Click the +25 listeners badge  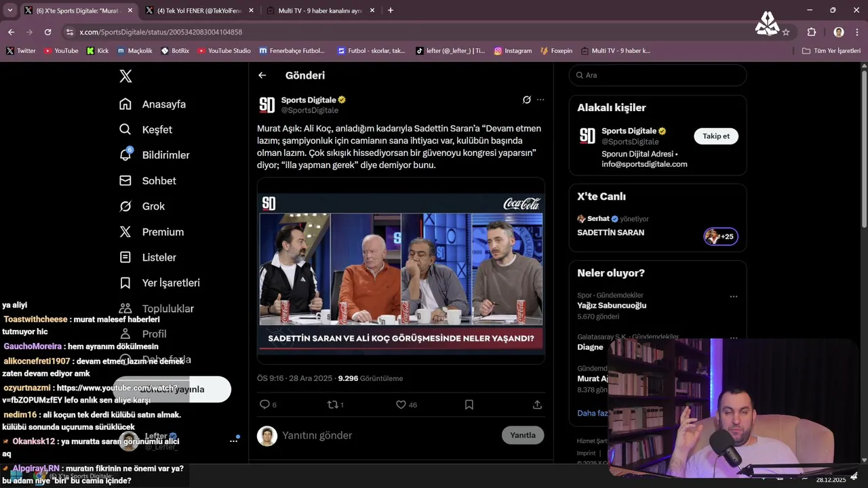(x=721, y=237)
